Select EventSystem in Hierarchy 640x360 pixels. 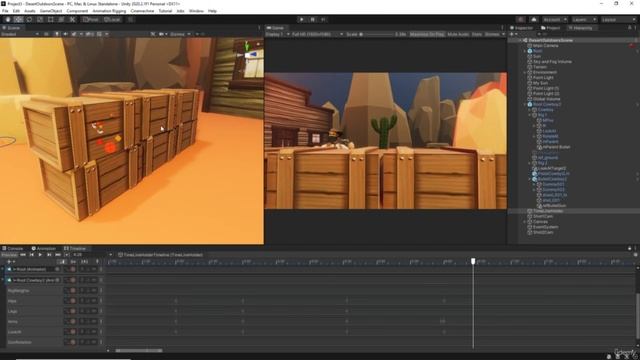click(545, 227)
